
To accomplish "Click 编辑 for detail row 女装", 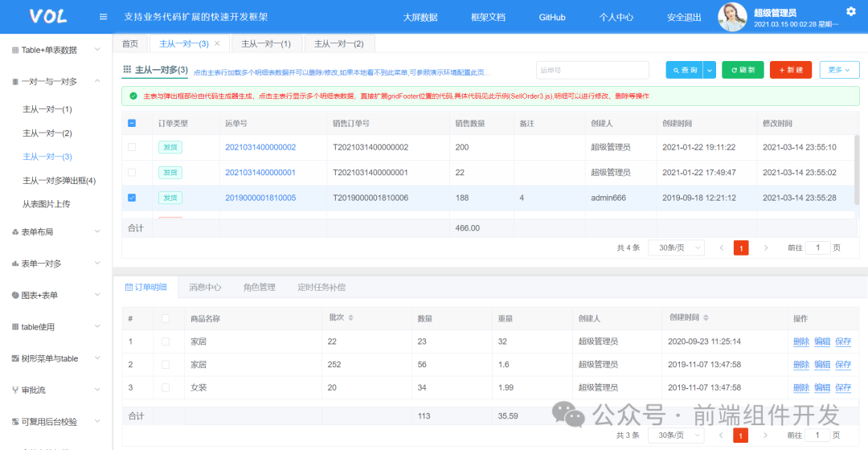I will 822,388.
